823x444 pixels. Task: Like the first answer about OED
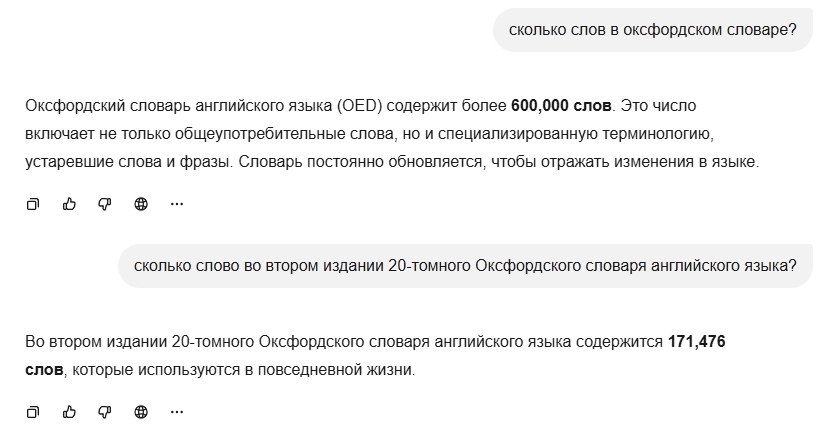69,204
